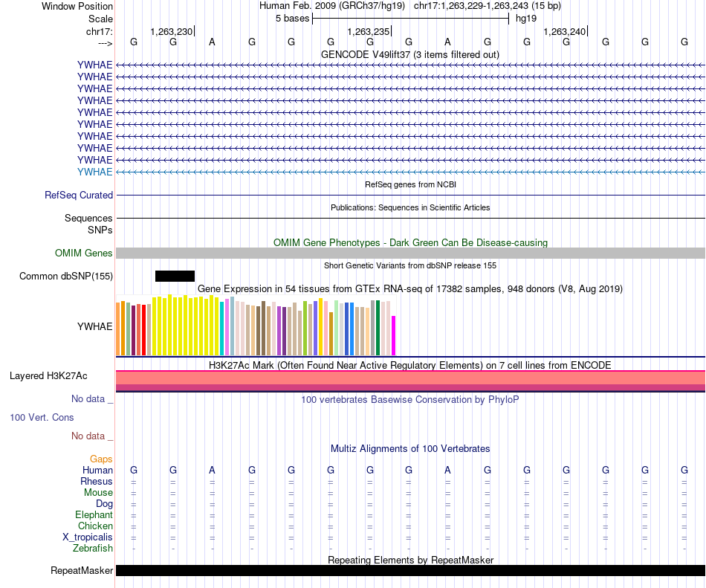This screenshot has width=706, height=588.
Task: Click the yellow bars in GTEx expression chart
Action: click(186, 326)
